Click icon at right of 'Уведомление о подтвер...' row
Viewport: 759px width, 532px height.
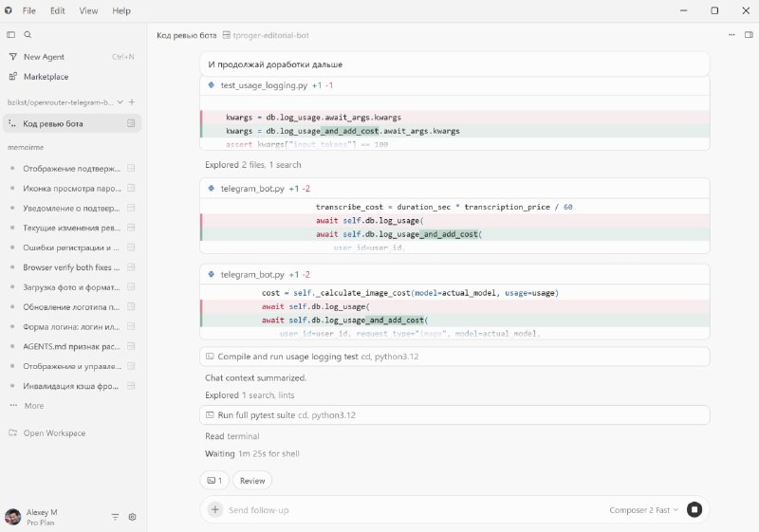(131, 208)
